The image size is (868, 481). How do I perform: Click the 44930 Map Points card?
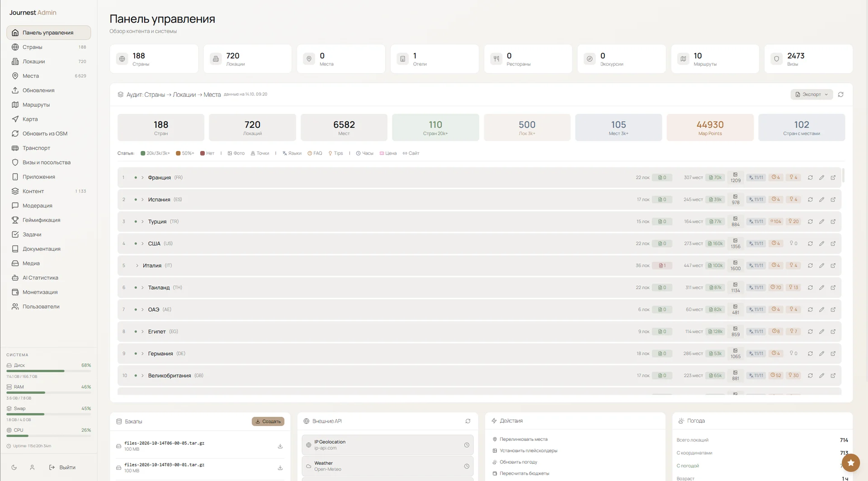[710, 127]
